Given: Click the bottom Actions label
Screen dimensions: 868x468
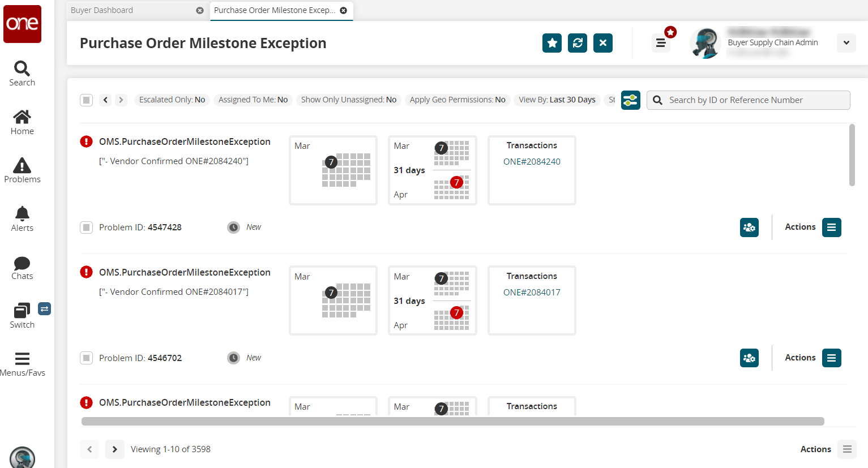Looking at the screenshot, I should pyautogui.click(x=815, y=449).
